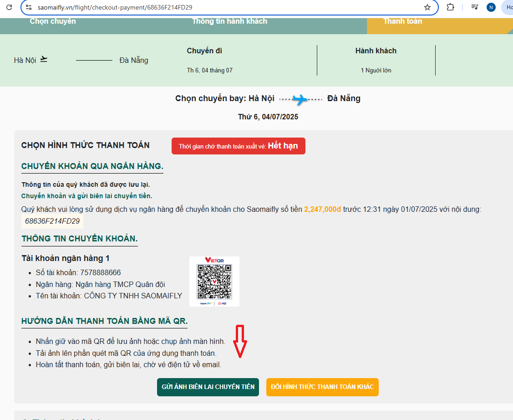Click the red 'Hết hạn' payment timer badge
The width and height of the screenshot is (513, 420).
click(239, 146)
